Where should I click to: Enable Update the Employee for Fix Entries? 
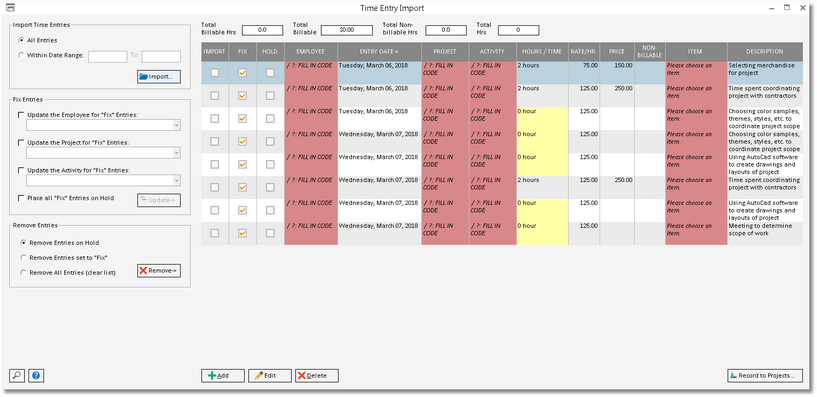click(x=21, y=115)
